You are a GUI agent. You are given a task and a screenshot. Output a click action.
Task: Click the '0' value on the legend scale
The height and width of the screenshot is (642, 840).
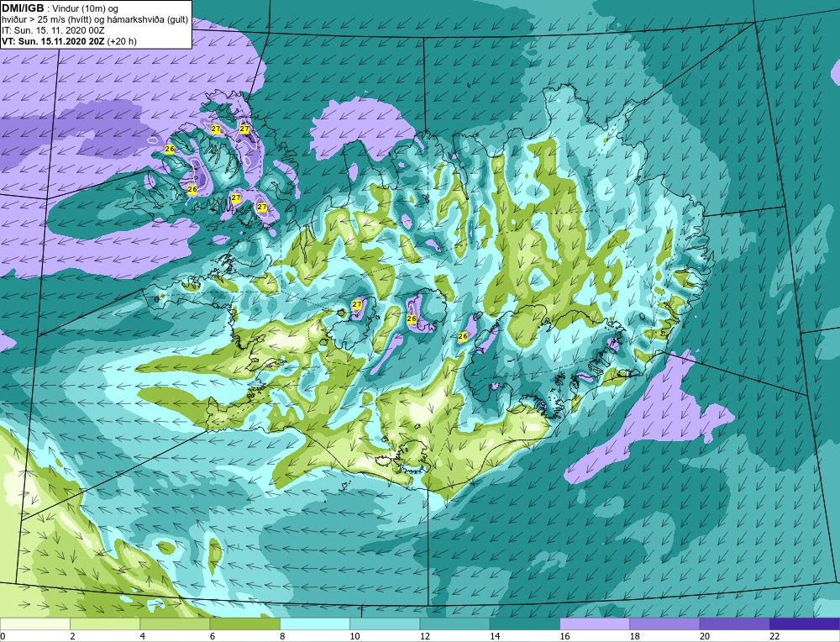pyautogui.click(x=3, y=636)
